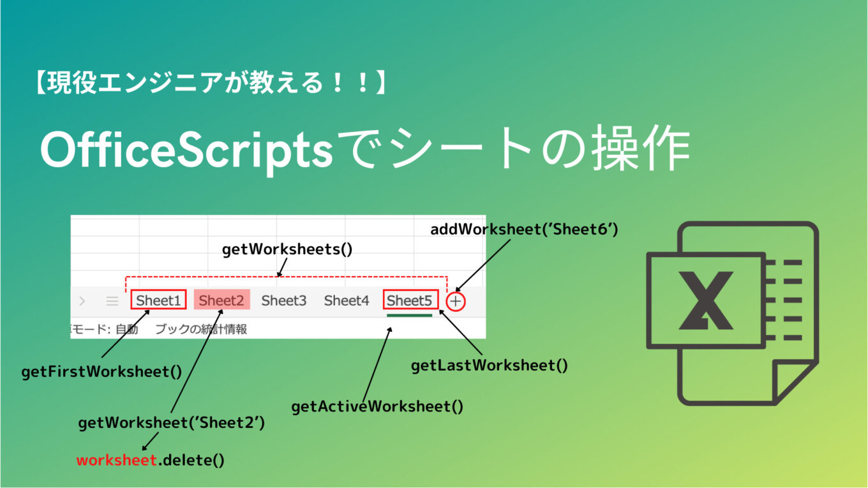This screenshot has width=868, height=488.
Task: Switch to the Sheet3 tab
Action: click(283, 300)
